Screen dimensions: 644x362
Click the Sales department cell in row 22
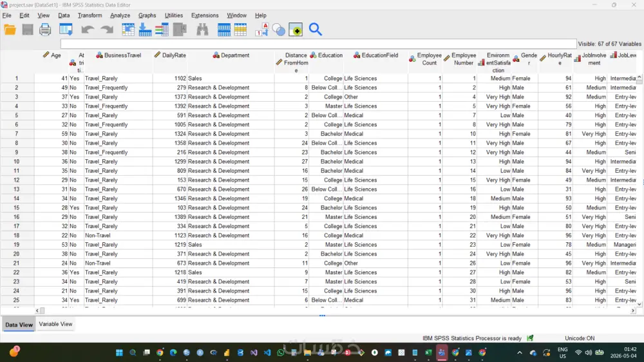[x=231, y=272]
